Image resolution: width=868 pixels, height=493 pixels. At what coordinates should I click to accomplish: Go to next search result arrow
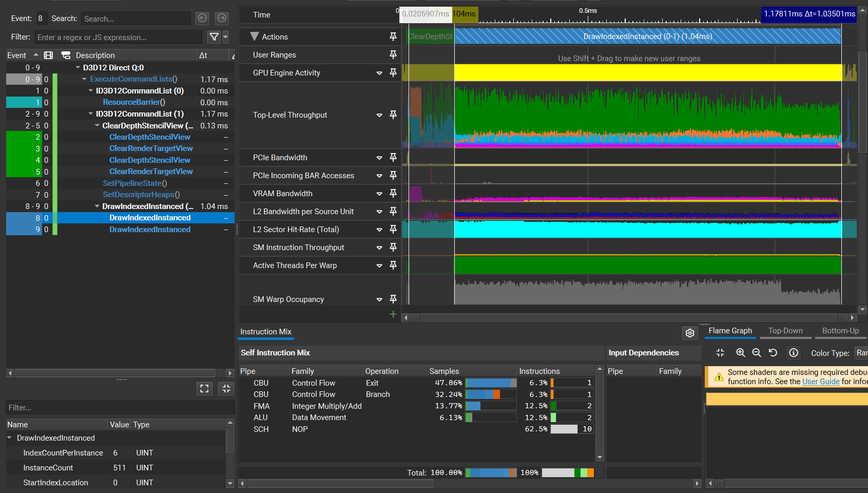point(222,18)
